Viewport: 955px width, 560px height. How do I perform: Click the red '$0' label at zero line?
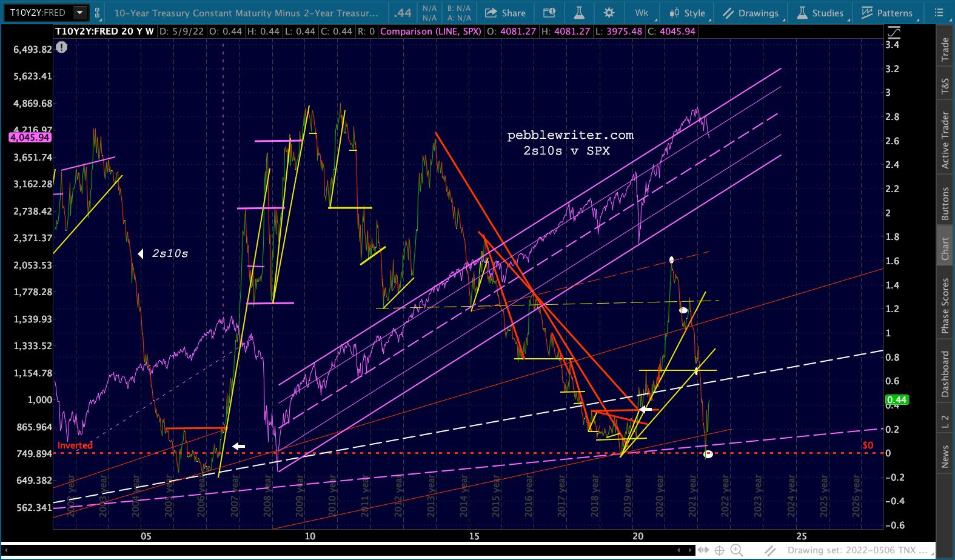click(868, 445)
